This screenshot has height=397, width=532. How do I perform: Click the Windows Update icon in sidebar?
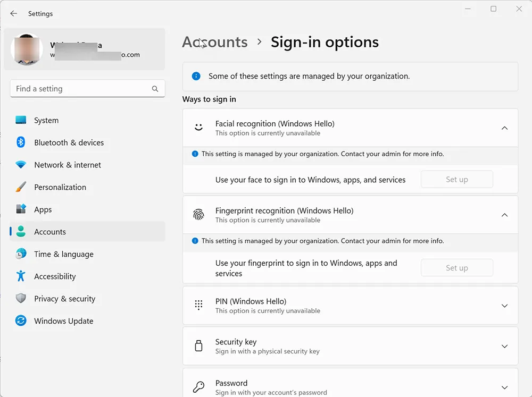click(20, 321)
